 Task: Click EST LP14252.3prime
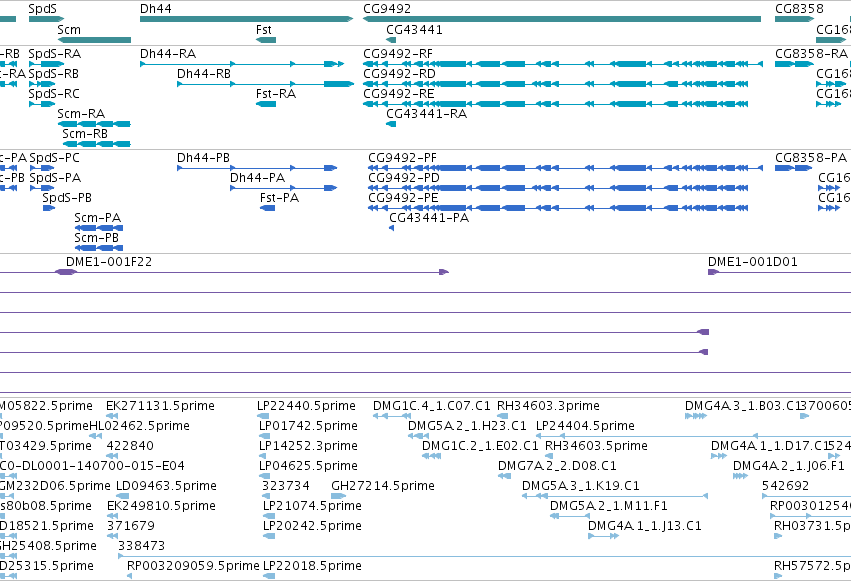(265, 456)
